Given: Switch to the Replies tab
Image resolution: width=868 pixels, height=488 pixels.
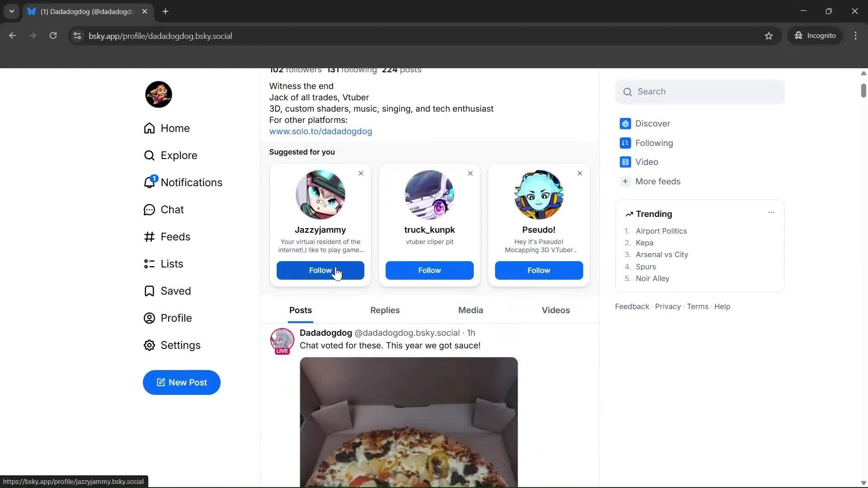Looking at the screenshot, I should 385,310.
